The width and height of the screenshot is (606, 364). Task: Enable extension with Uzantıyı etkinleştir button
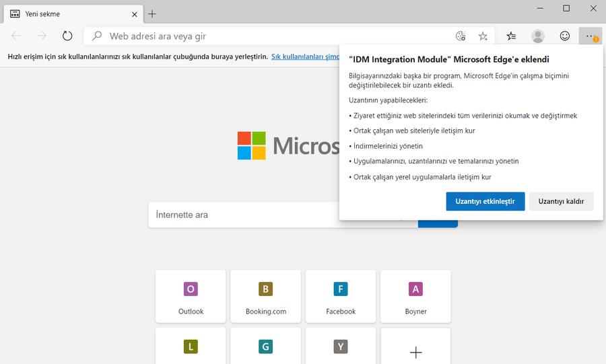pos(485,201)
